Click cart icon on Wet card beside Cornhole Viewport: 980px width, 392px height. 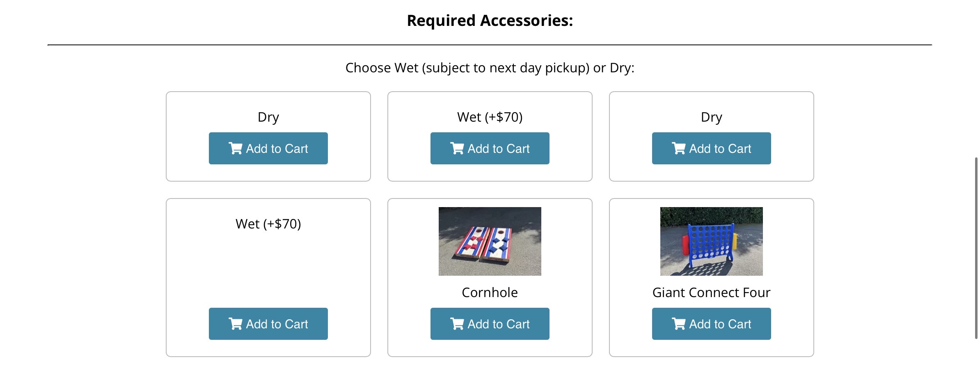tap(235, 324)
